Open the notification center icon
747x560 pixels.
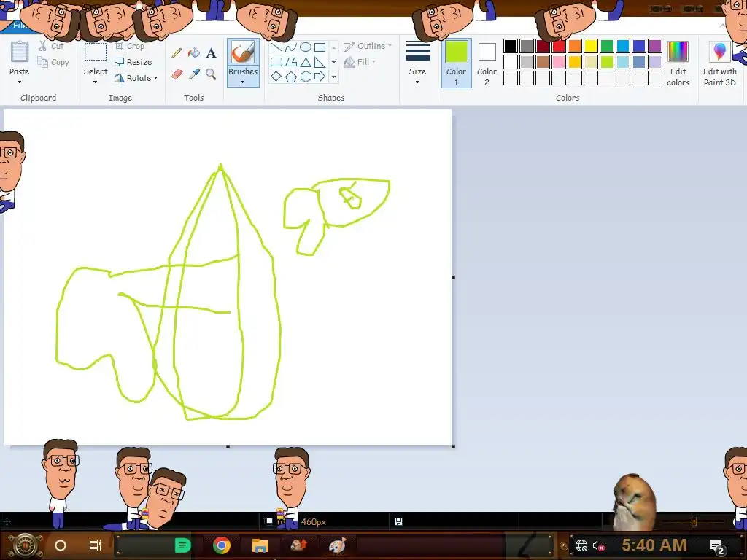pos(717,547)
